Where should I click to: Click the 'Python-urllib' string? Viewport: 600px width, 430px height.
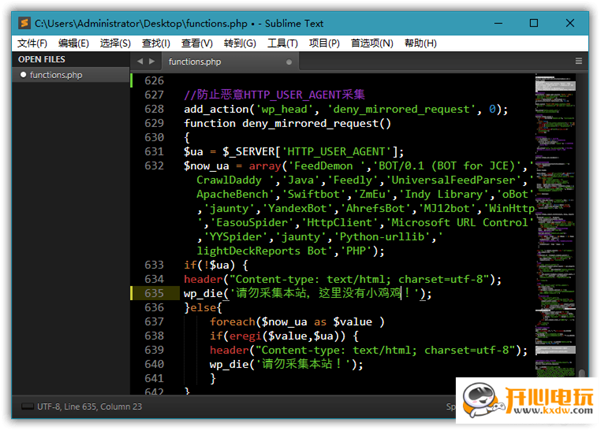coord(382,237)
